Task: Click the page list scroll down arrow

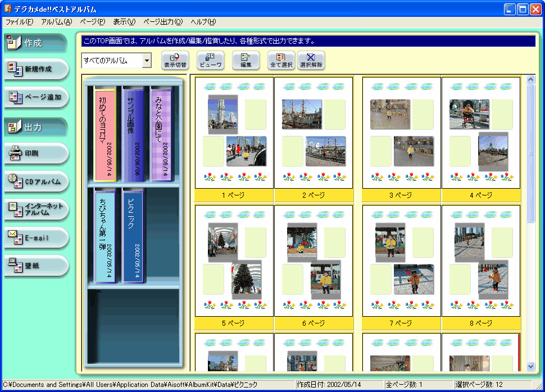Action: point(530,366)
